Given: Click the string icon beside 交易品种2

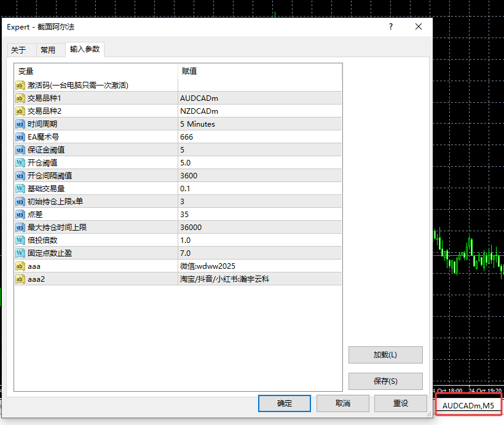Looking at the screenshot, I should coord(20,111).
